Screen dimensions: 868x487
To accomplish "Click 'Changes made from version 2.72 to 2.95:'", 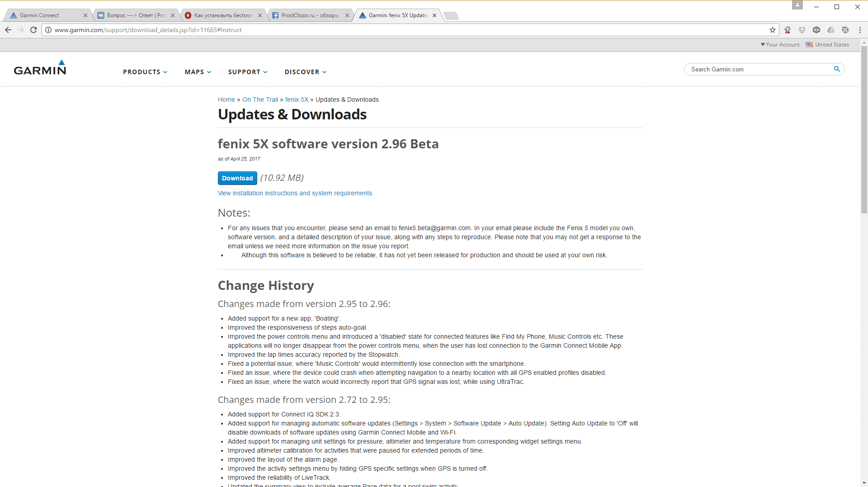I will coord(304,400).
